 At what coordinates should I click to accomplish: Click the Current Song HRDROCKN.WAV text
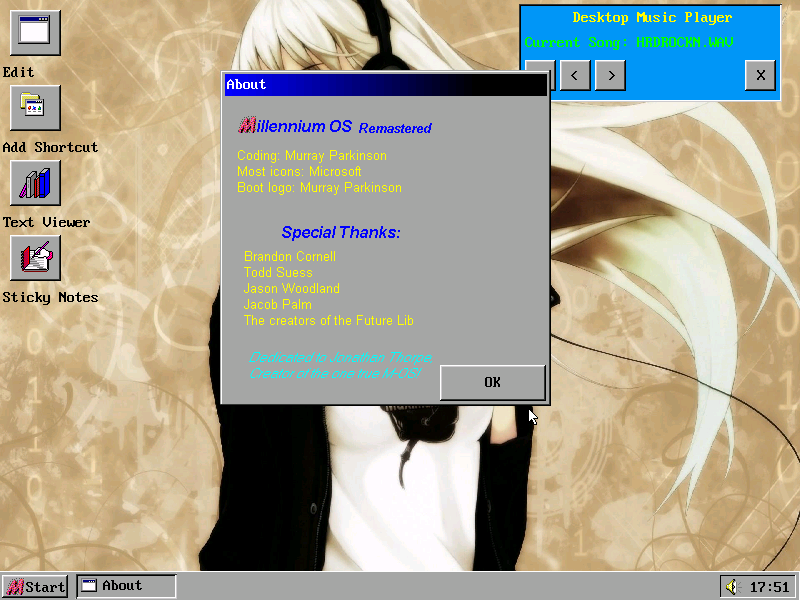[629, 43]
